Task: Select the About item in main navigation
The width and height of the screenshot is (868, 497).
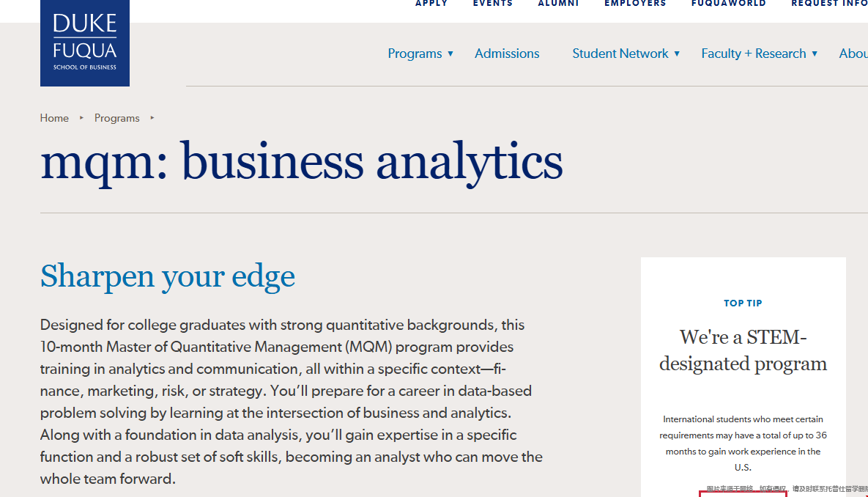Action: click(853, 54)
